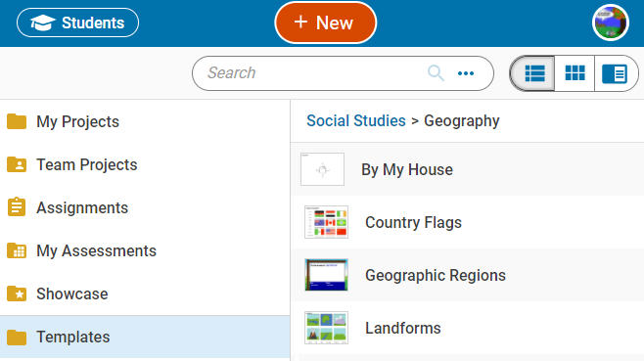Open the Students button
The height and width of the screenshot is (361, 644).
77,23
